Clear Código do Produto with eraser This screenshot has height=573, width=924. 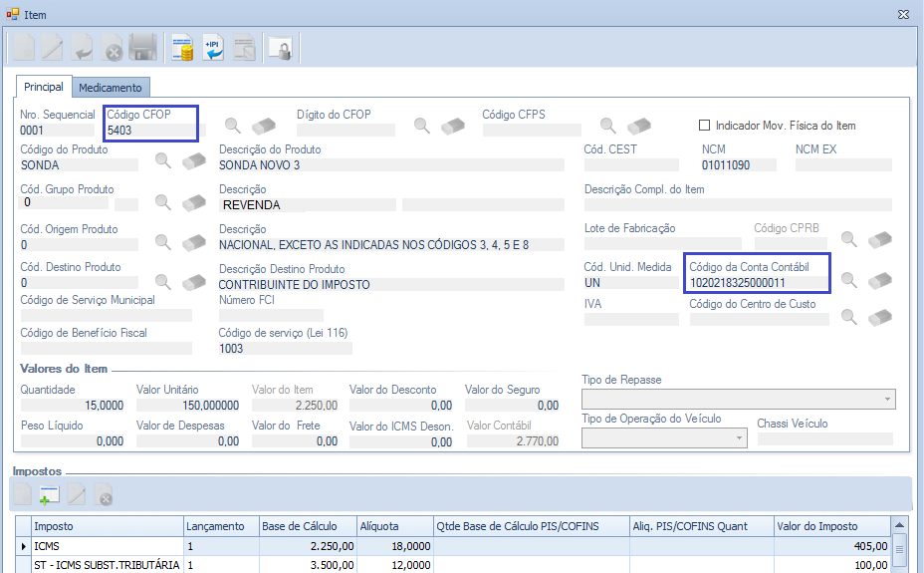(x=194, y=160)
